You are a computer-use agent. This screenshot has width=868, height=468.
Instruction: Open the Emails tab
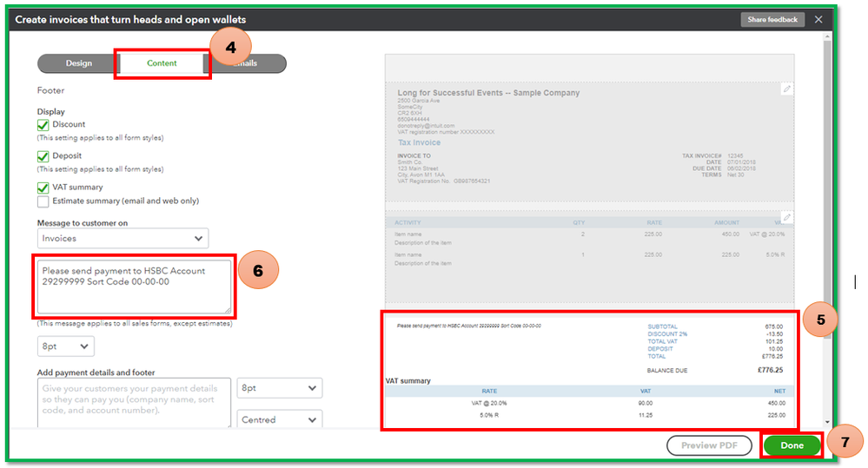(x=245, y=63)
